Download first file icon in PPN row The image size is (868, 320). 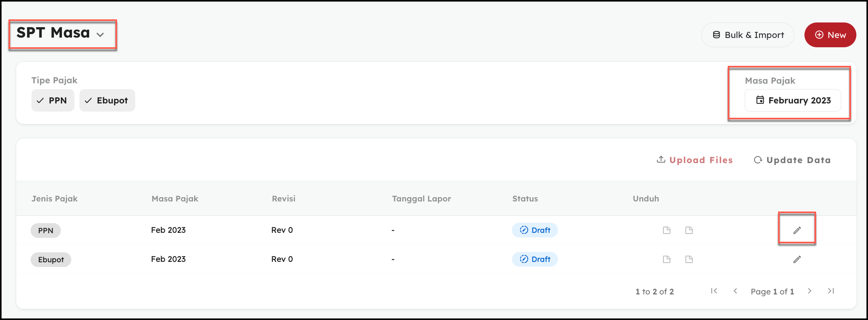coord(666,231)
